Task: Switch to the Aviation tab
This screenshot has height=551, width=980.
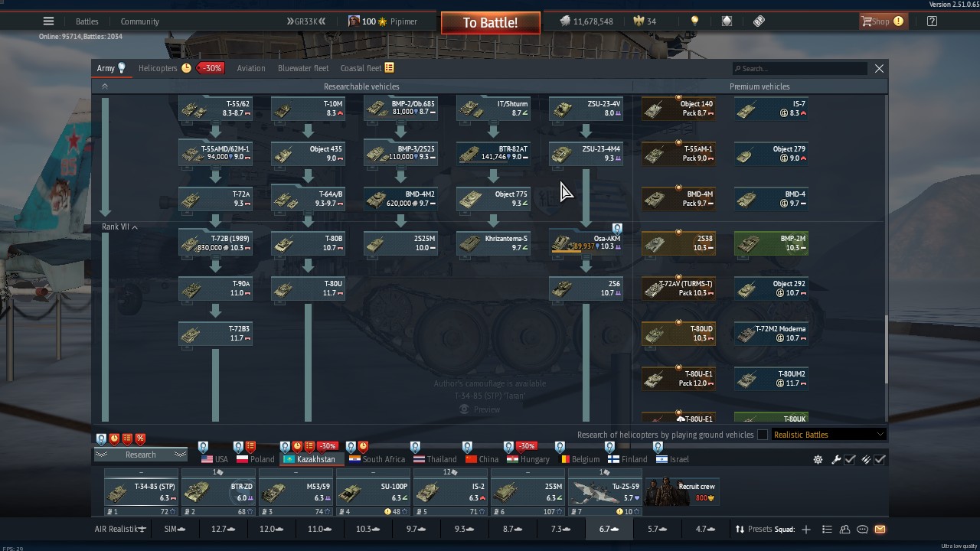Action: click(250, 68)
